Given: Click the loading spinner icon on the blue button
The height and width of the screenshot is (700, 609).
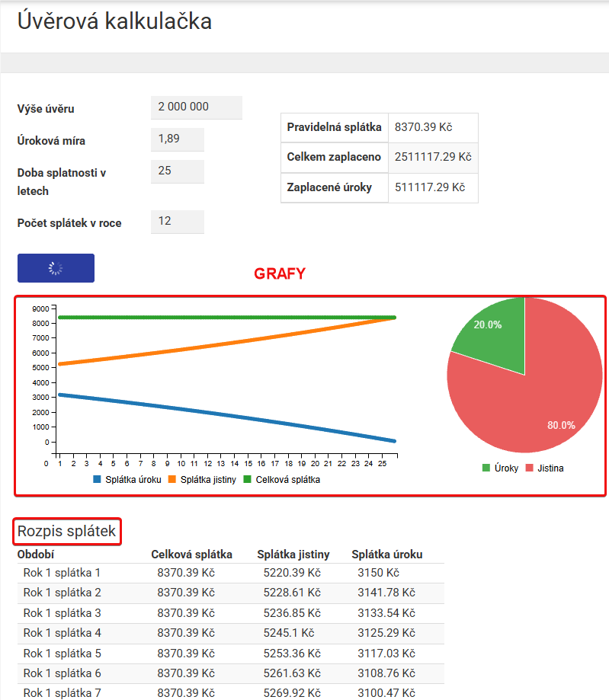Looking at the screenshot, I should [x=56, y=268].
